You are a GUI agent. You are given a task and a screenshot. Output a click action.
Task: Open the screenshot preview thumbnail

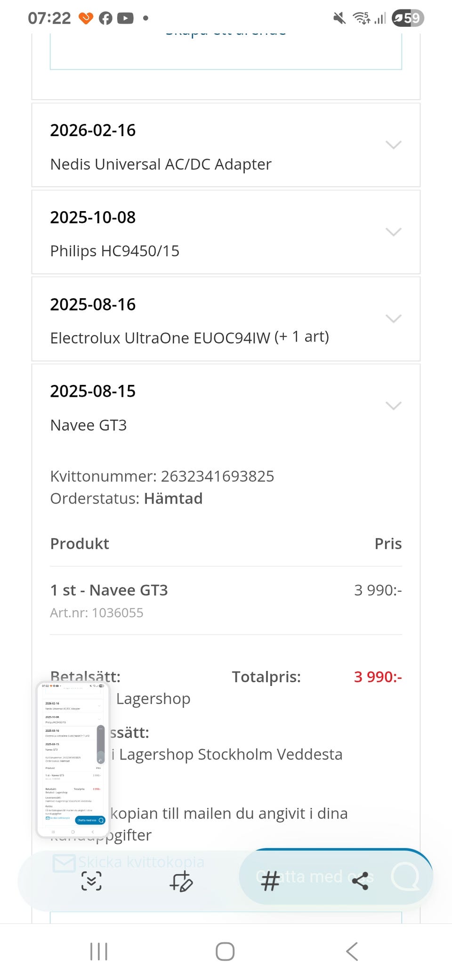(73, 759)
